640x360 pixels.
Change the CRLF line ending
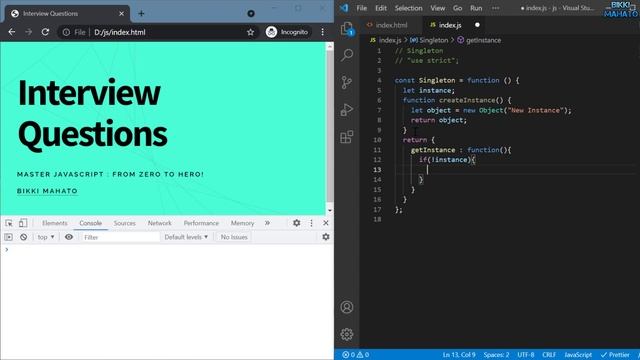[x=549, y=355]
